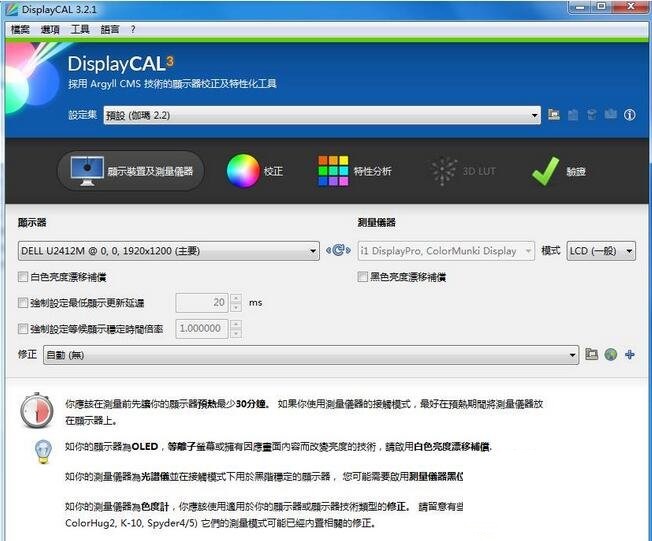Click the green checkmark 驗證 icon
Image resolution: width=652 pixels, height=541 pixels.
545,171
